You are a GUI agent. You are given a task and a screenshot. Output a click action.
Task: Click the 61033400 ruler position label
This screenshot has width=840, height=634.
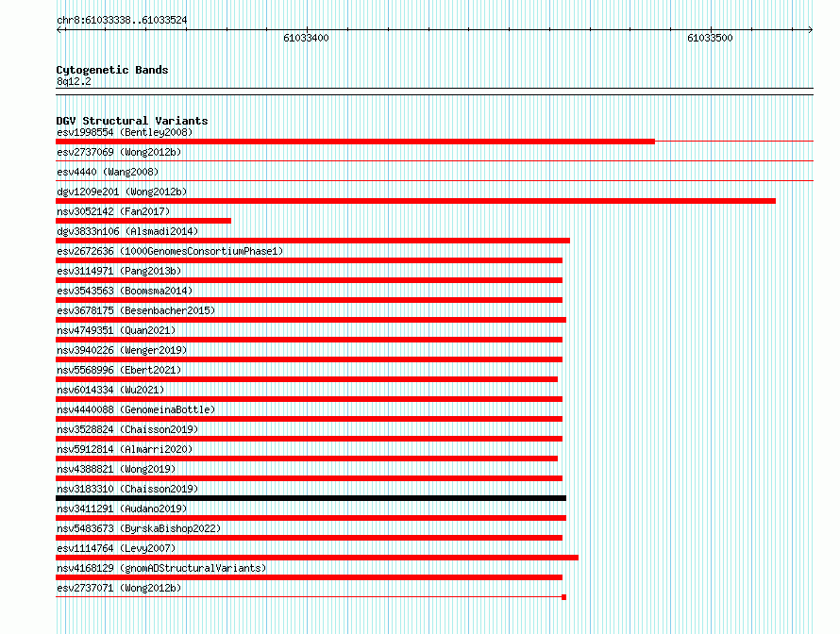pos(306,38)
